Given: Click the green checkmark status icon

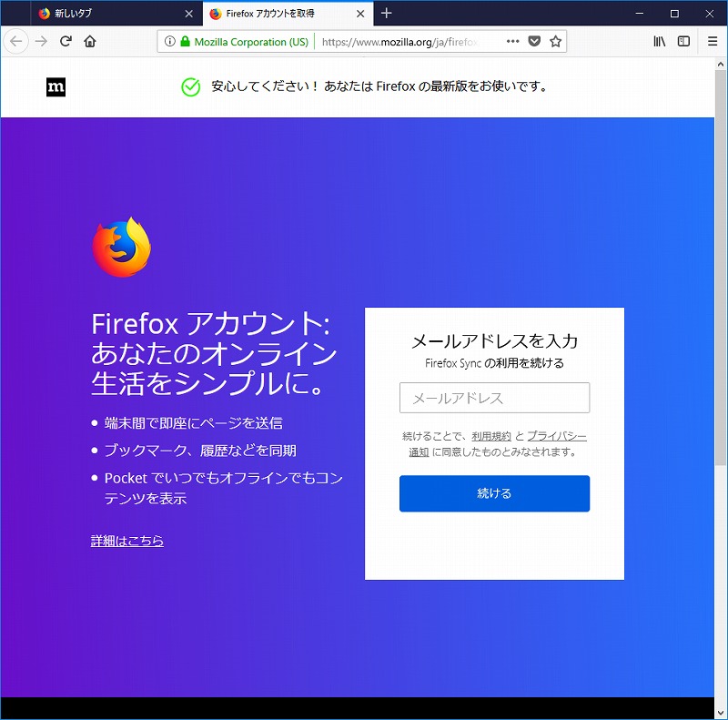Looking at the screenshot, I should click(x=190, y=86).
